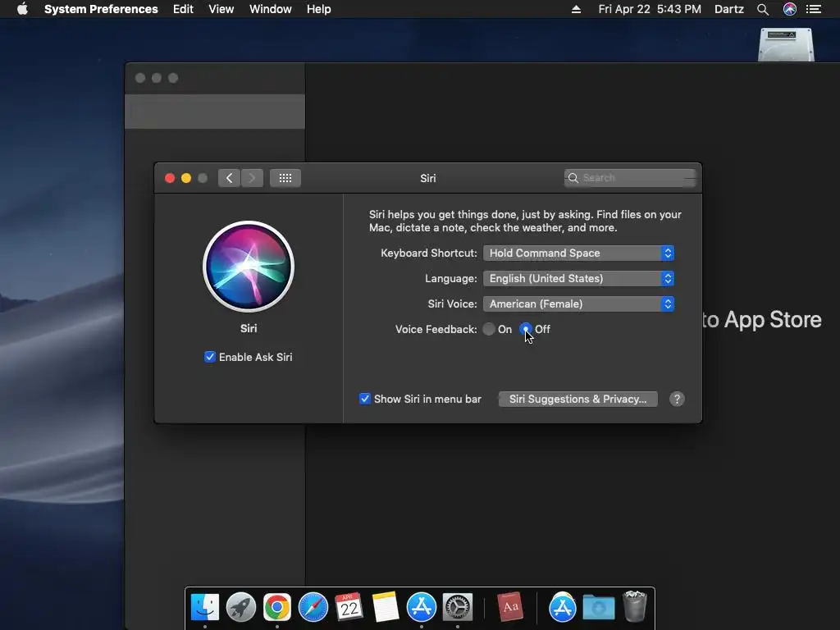840x630 pixels.
Task: Open the Edit menu
Action: click(x=183, y=9)
